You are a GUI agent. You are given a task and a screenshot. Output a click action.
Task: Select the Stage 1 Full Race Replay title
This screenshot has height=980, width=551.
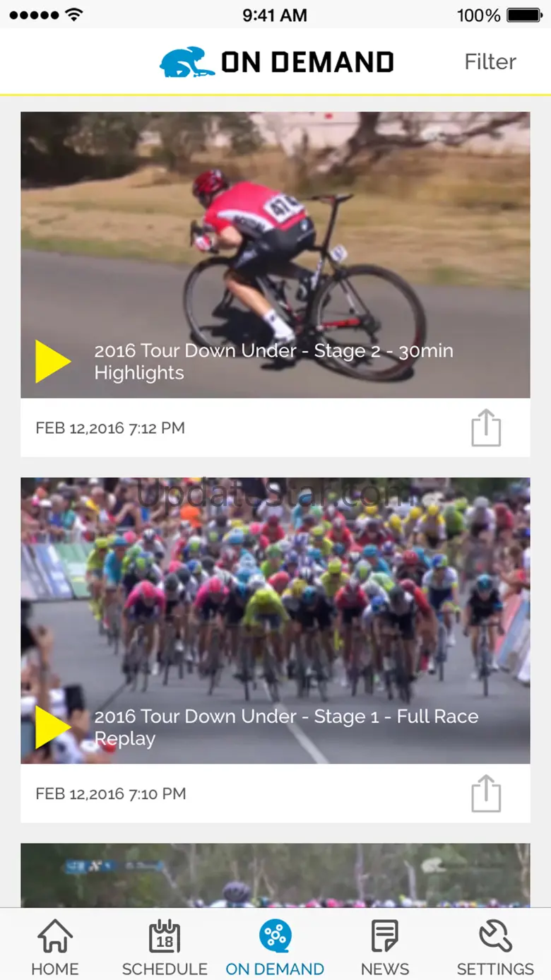coord(287,728)
